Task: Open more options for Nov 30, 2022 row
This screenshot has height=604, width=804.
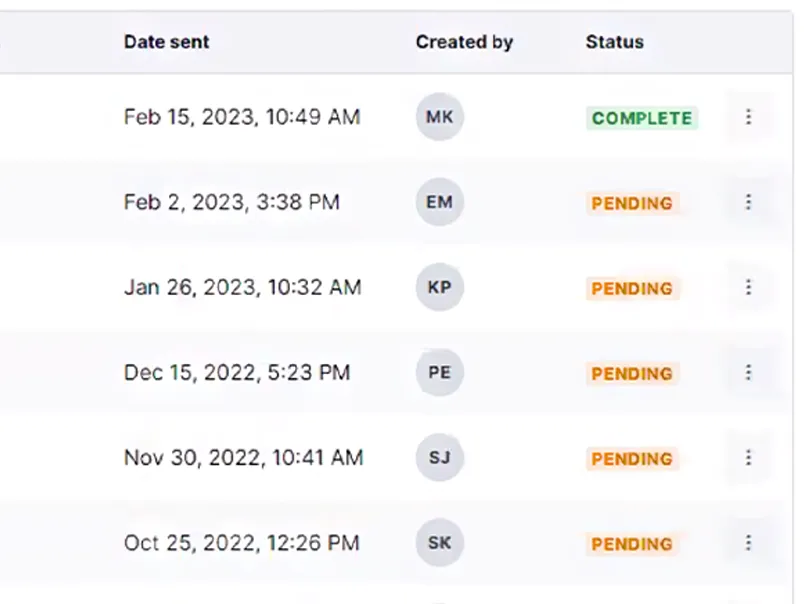Action: [x=748, y=457]
